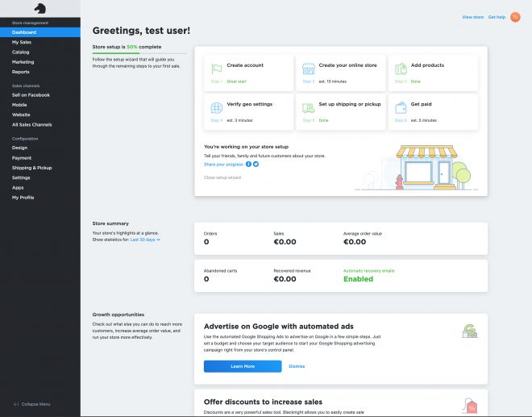Screen dimensions: 532x417
Task: Dismiss the Google ads suggestion
Action: 297,366
